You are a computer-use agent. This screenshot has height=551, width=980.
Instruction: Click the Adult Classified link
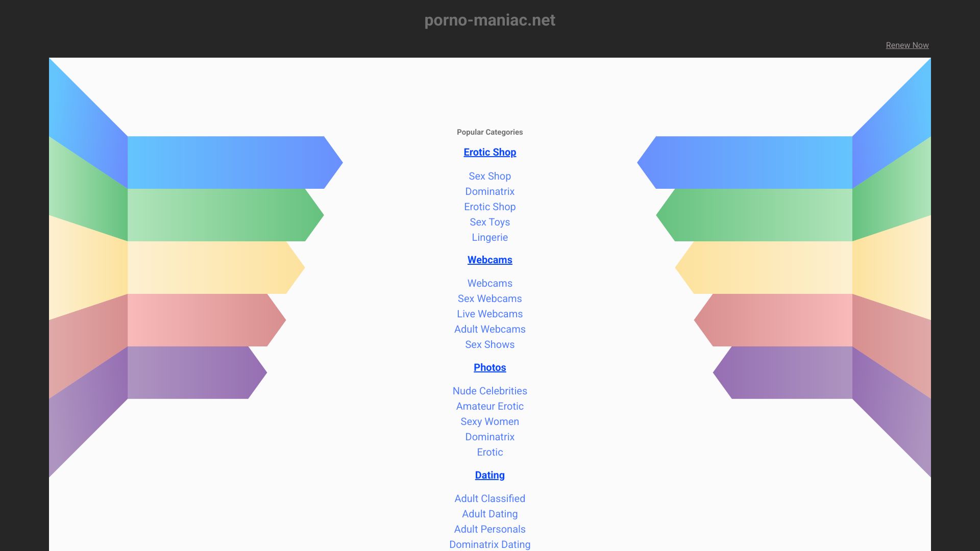click(489, 498)
